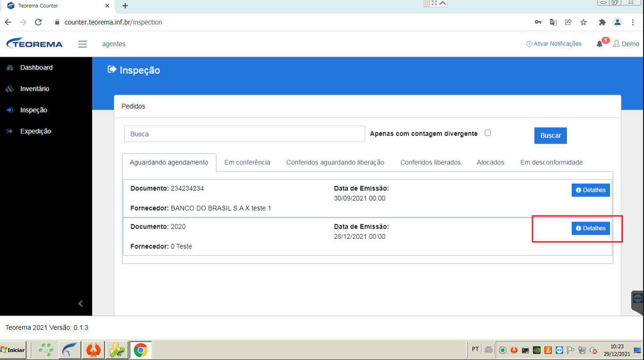Click the 28/12/2021 00:00 date text
This screenshot has height=360, width=644.
click(x=360, y=237)
